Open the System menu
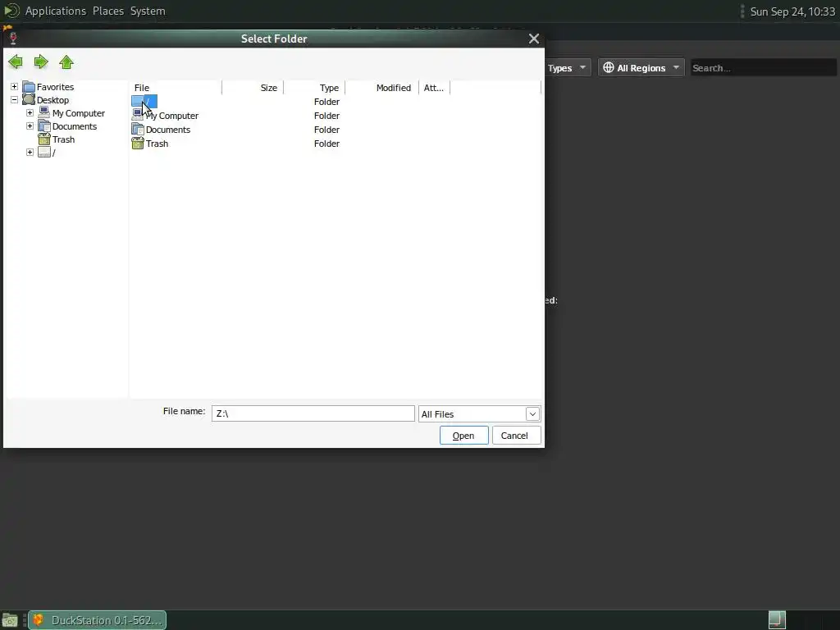This screenshot has height=630, width=840. click(x=148, y=11)
